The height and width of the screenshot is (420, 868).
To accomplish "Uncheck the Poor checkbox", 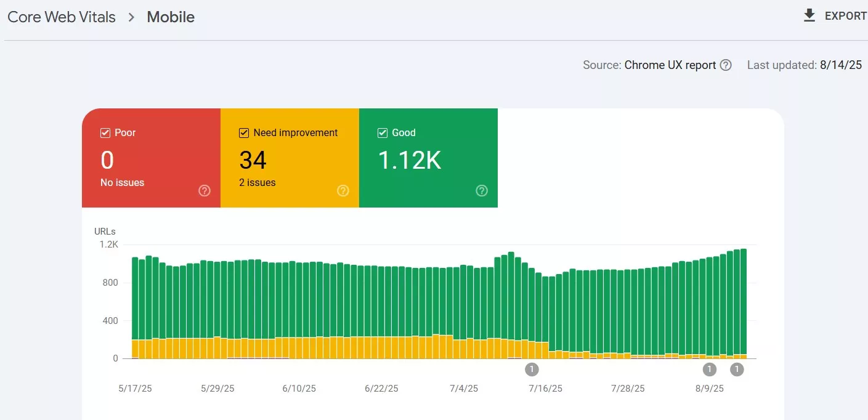I will (x=105, y=133).
